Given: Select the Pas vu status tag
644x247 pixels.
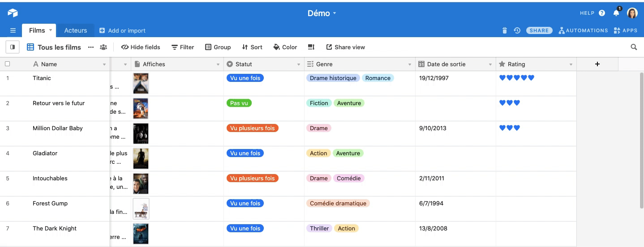Looking at the screenshot, I should click(239, 103).
